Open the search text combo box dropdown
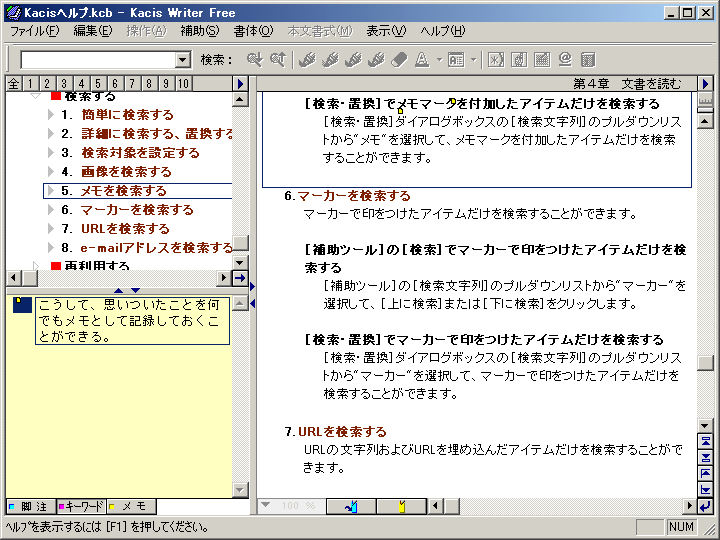This screenshot has width=720, height=540. [183, 60]
